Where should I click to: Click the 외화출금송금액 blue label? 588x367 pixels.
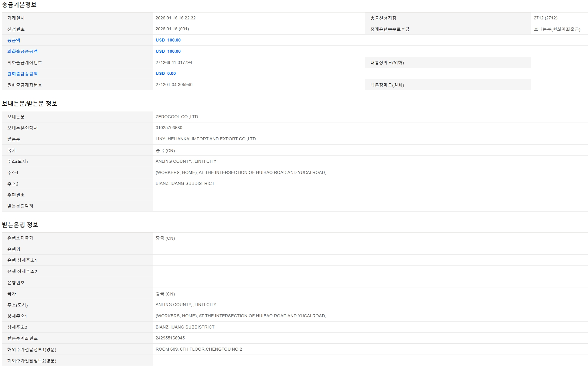pyautogui.click(x=22, y=52)
